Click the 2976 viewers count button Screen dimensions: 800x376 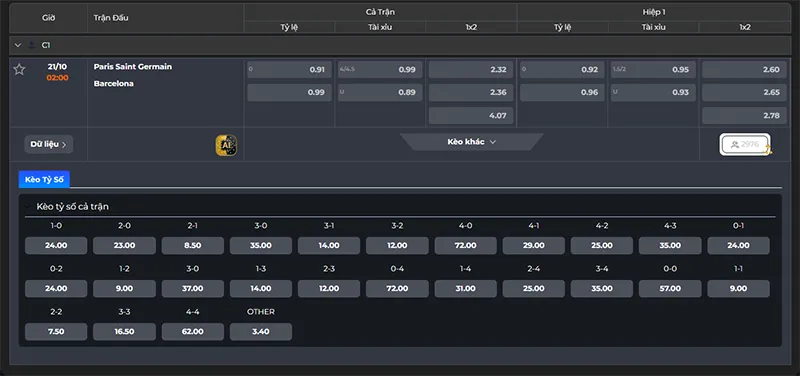tap(745, 144)
